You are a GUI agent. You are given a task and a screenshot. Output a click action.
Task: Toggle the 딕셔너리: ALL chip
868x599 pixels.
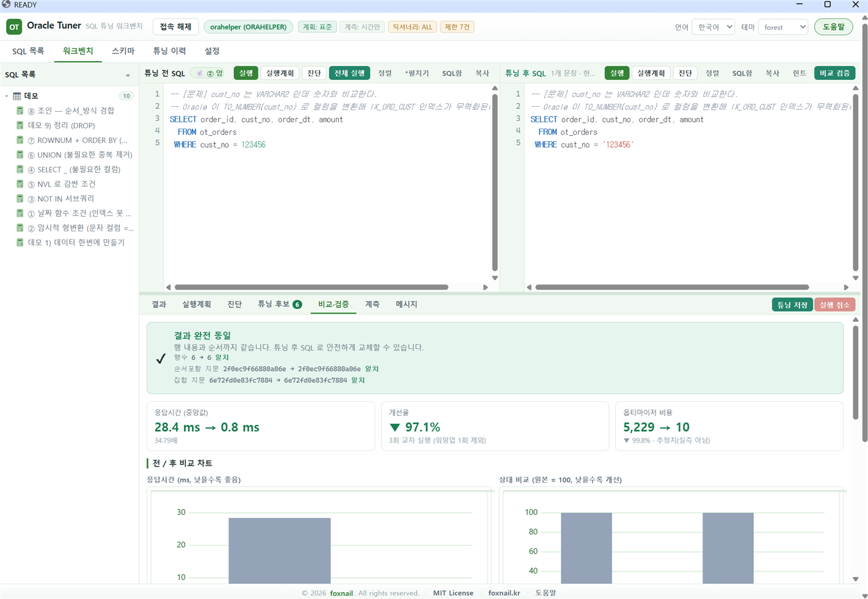412,27
